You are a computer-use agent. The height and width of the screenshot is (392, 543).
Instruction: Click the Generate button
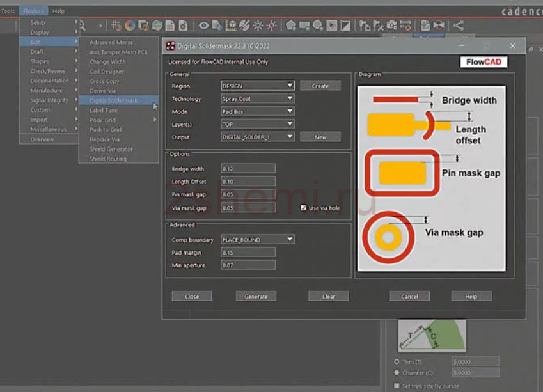256,297
